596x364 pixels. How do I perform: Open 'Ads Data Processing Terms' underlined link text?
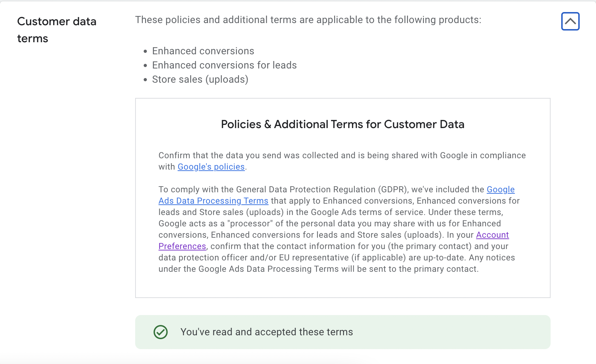click(213, 201)
